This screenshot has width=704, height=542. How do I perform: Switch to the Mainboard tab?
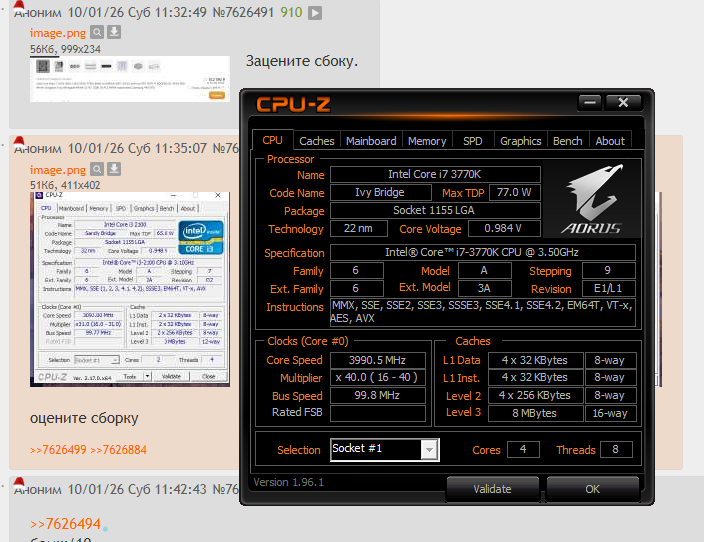(371, 141)
